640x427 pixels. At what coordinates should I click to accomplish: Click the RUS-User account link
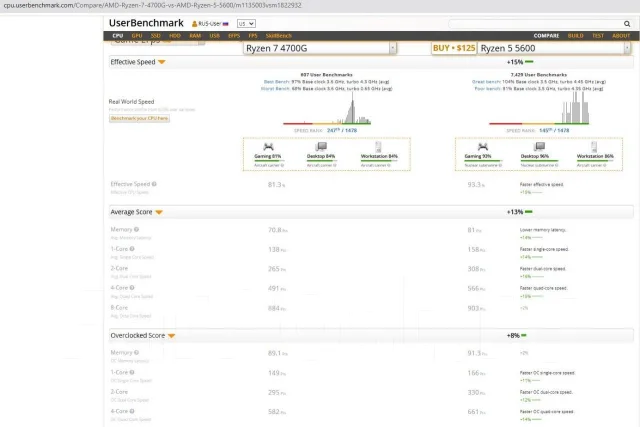[x=210, y=24]
